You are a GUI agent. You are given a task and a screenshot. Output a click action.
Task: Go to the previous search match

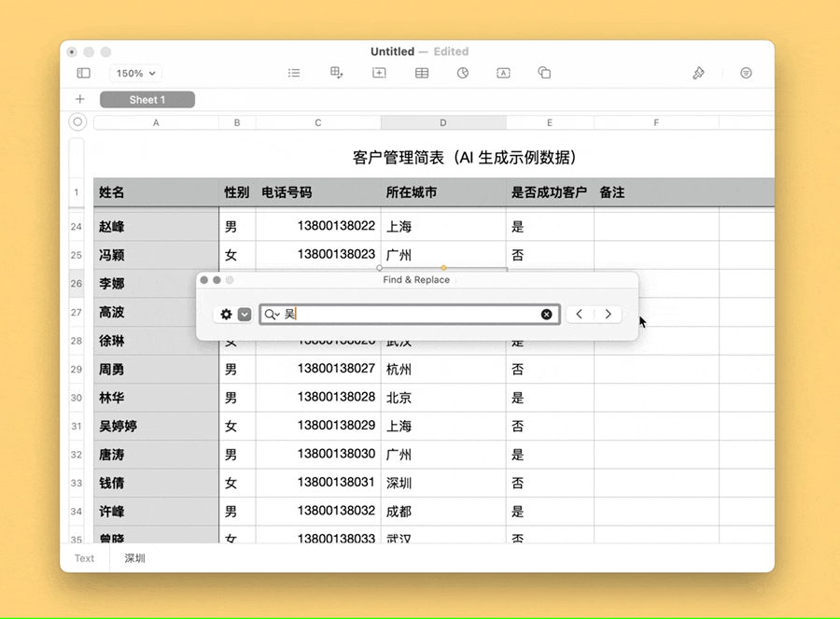click(580, 315)
